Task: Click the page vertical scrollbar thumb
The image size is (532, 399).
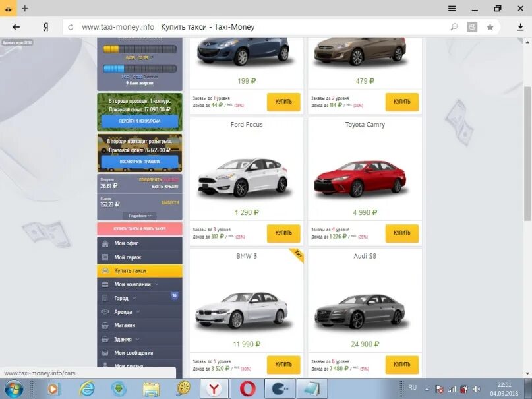Action: click(527, 154)
